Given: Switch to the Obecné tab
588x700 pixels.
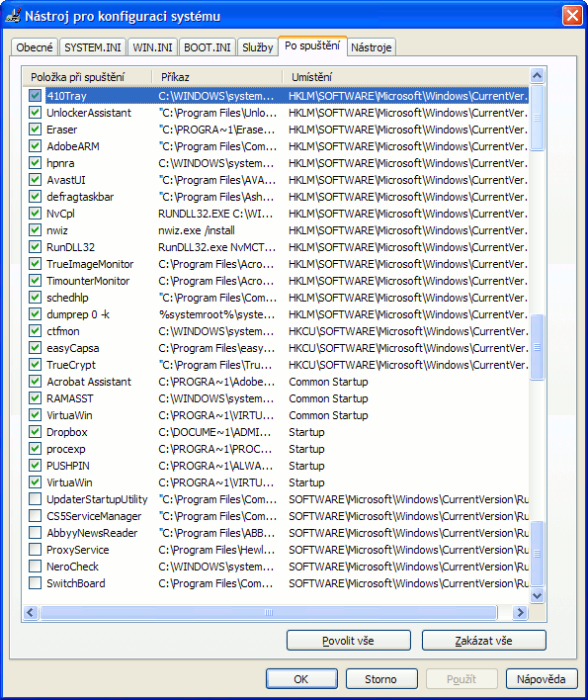Looking at the screenshot, I should point(35,47).
